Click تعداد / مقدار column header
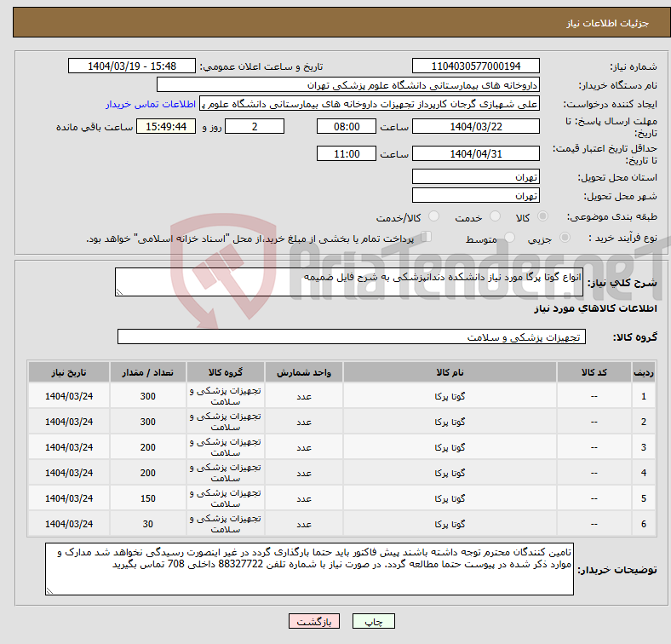The width and height of the screenshot is (671, 644). [147, 372]
